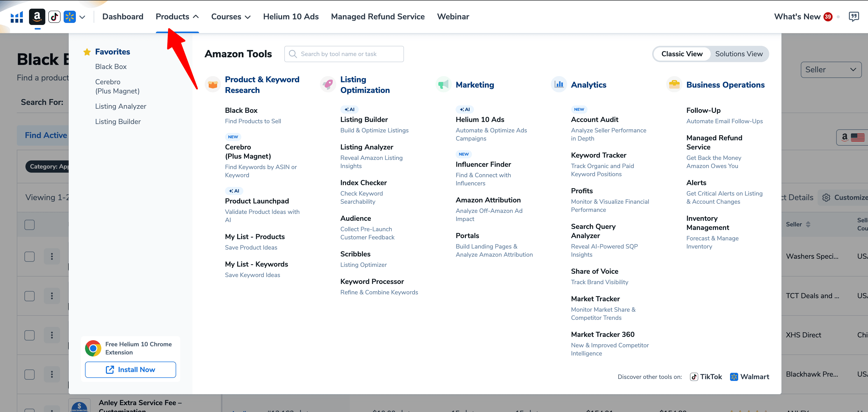
Task: Check the XHS Direct row checkbox
Action: pyautogui.click(x=30, y=335)
